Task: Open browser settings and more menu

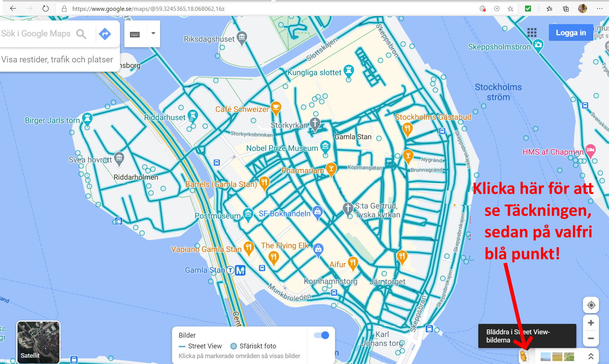Action: pos(599,9)
